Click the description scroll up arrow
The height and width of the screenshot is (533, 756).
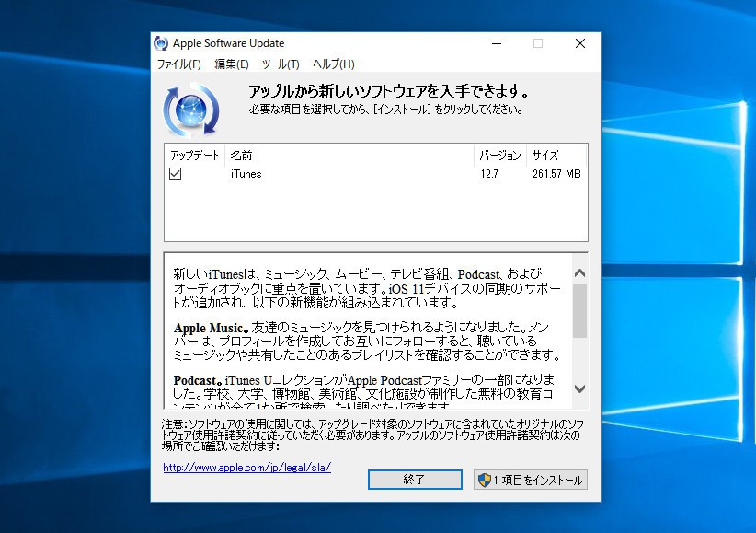pos(580,273)
